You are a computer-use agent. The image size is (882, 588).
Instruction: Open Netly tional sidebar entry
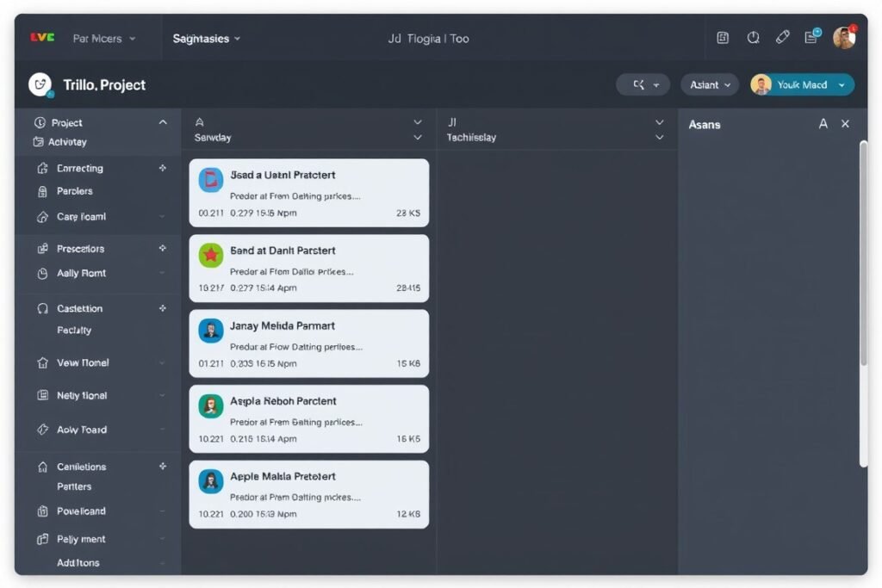coord(82,395)
